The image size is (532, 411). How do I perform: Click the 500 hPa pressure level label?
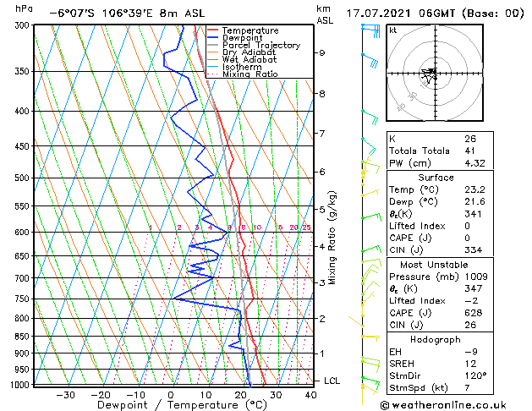click(24, 178)
